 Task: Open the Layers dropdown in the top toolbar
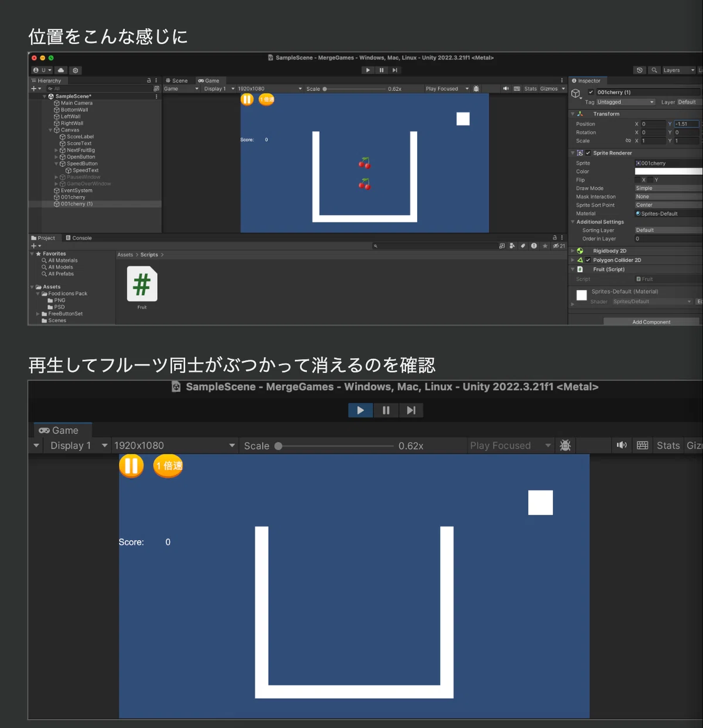[x=678, y=70]
